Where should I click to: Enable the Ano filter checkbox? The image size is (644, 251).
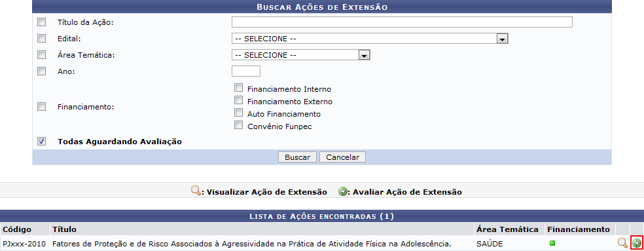[x=41, y=71]
